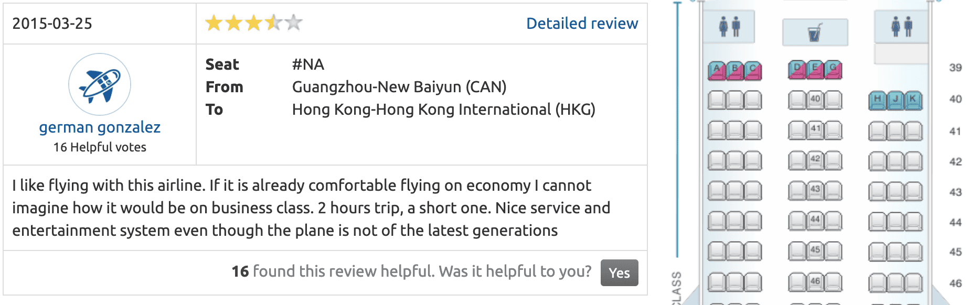The height and width of the screenshot is (305, 980).
Task: Click the left lavatory icon on seat map
Action: tap(729, 26)
